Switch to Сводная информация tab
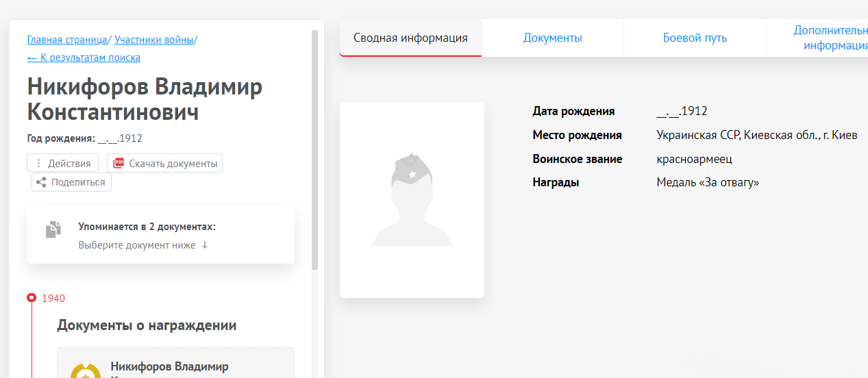868x378 pixels. (410, 38)
